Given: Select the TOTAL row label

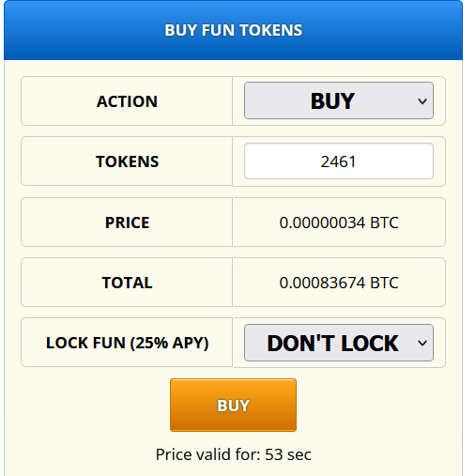Looking at the screenshot, I should [x=127, y=283].
